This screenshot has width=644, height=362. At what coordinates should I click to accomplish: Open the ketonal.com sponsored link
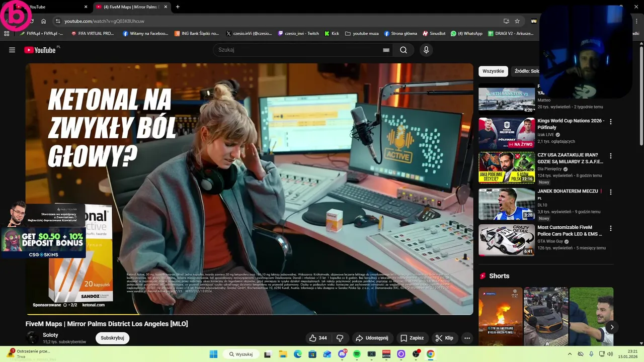pyautogui.click(x=93, y=305)
